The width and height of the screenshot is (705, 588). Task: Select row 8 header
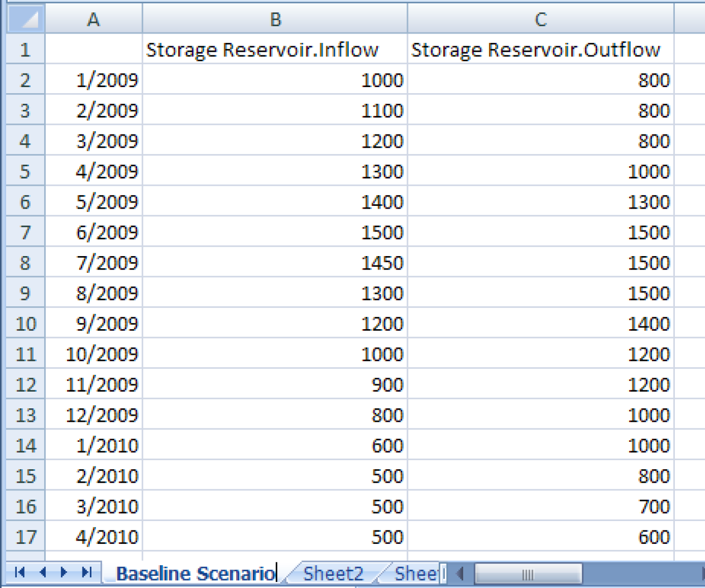coord(26,263)
